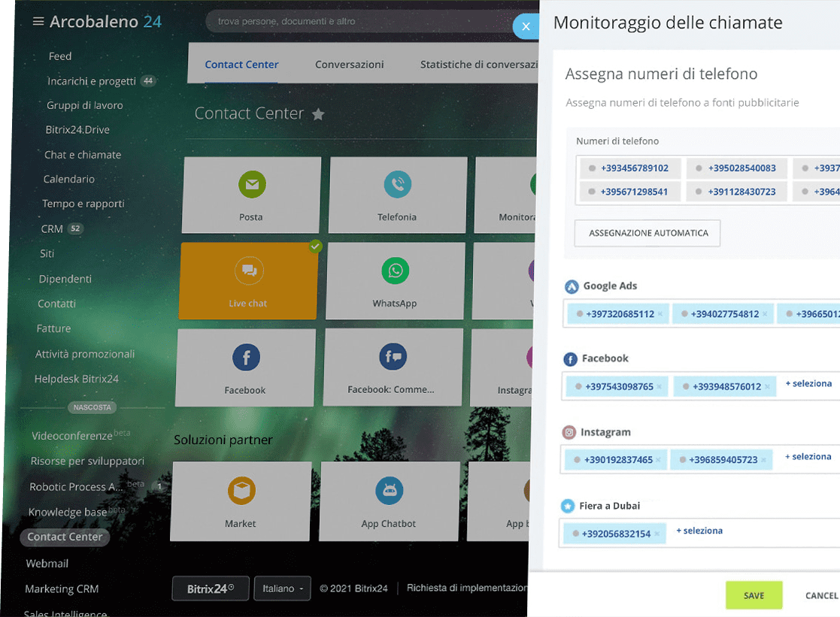
Task: Expand the NASCOSTA hidden menu section
Action: tap(92, 407)
